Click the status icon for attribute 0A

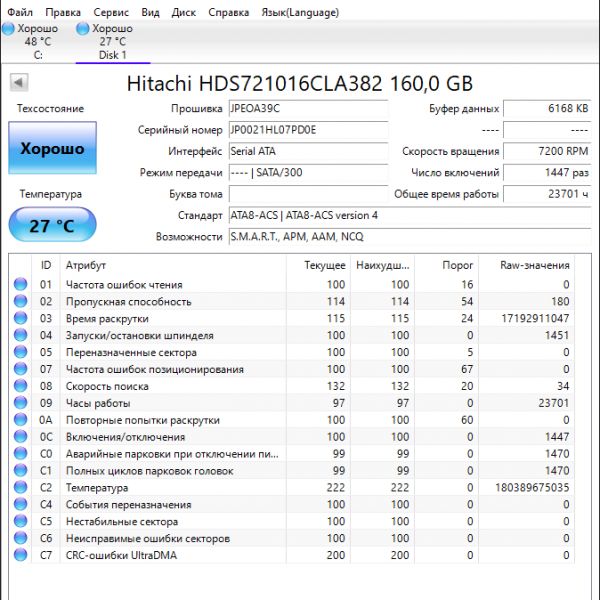pyautogui.click(x=21, y=419)
